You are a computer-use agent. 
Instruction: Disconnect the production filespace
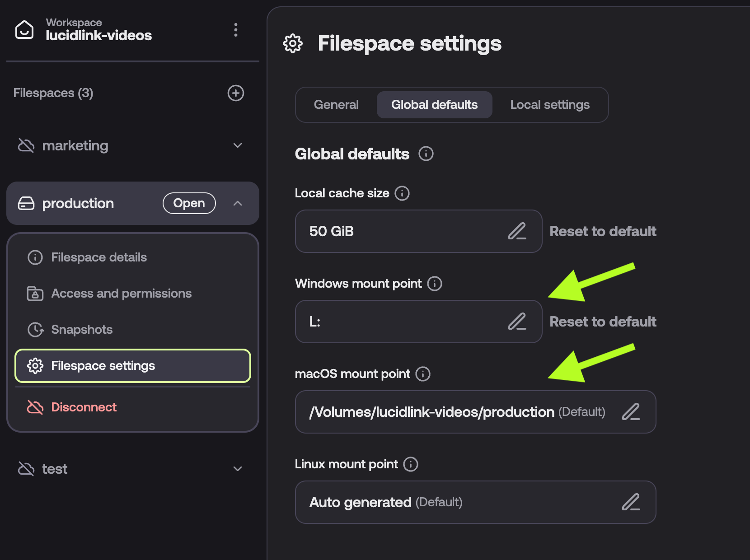132,407
